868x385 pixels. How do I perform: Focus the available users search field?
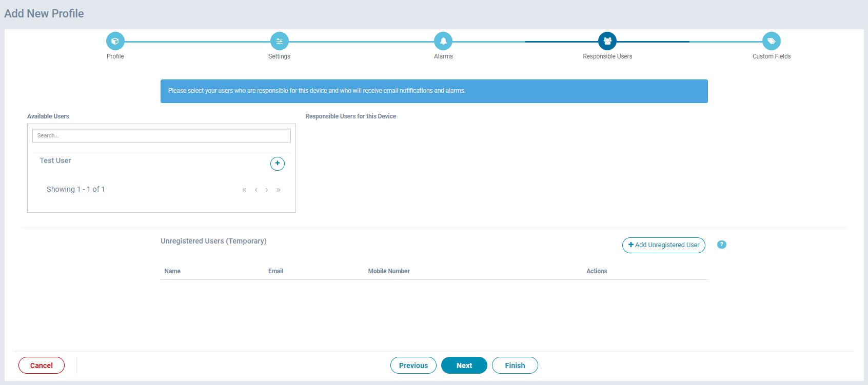click(162, 135)
